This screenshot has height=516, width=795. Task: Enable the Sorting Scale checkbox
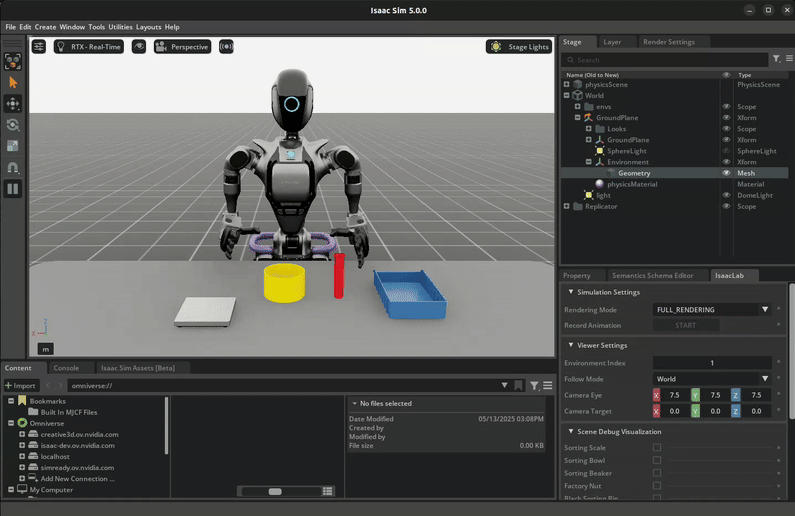657,448
